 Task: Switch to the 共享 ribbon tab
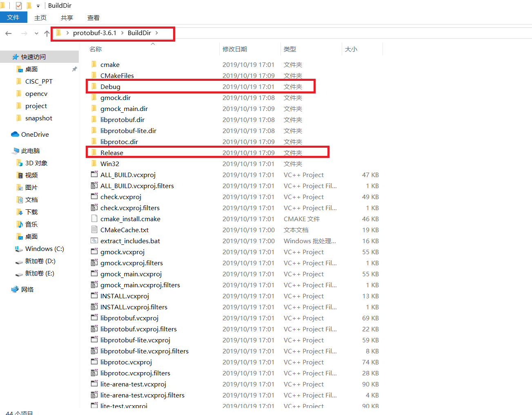pyautogui.click(x=67, y=18)
